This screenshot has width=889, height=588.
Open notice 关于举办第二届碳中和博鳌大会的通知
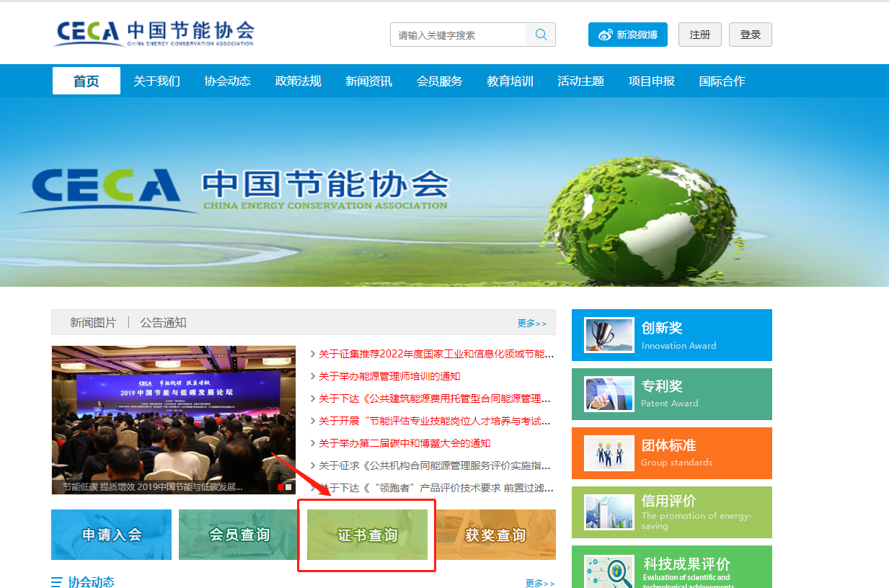pos(404,443)
